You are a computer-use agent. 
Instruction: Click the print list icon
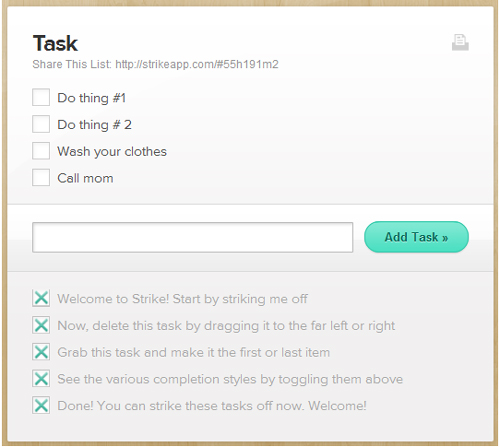tap(460, 42)
